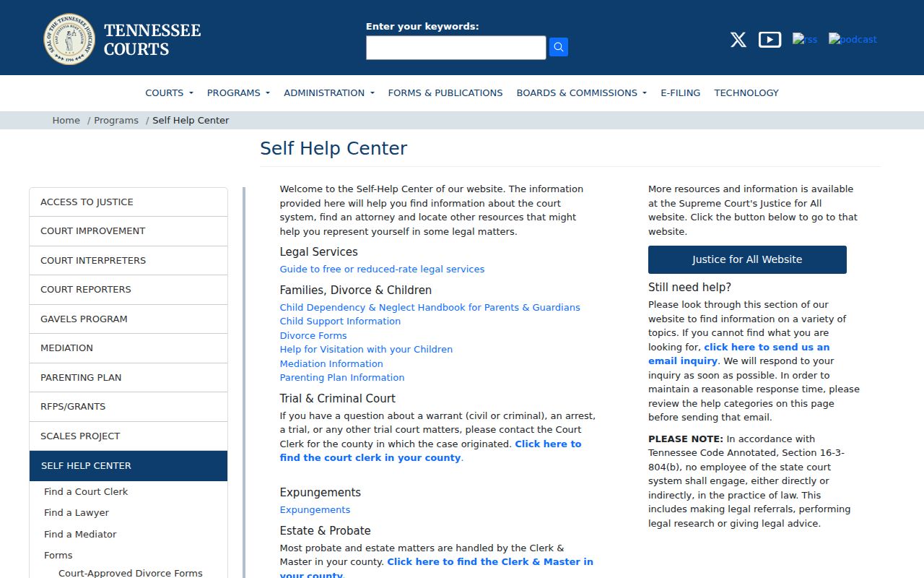Select Parenting Plan in sidebar
The image size is (924, 578).
pyautogui.click(x=128, y=377)
